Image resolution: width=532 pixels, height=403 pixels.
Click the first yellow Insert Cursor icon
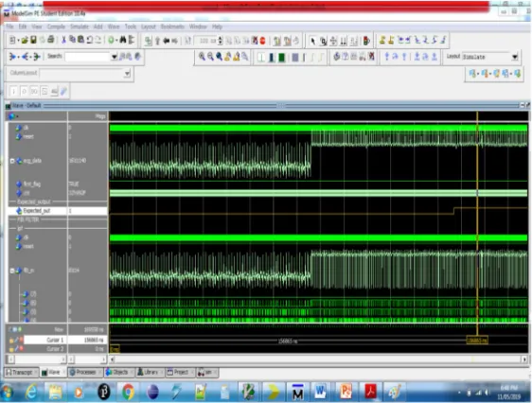382,40
